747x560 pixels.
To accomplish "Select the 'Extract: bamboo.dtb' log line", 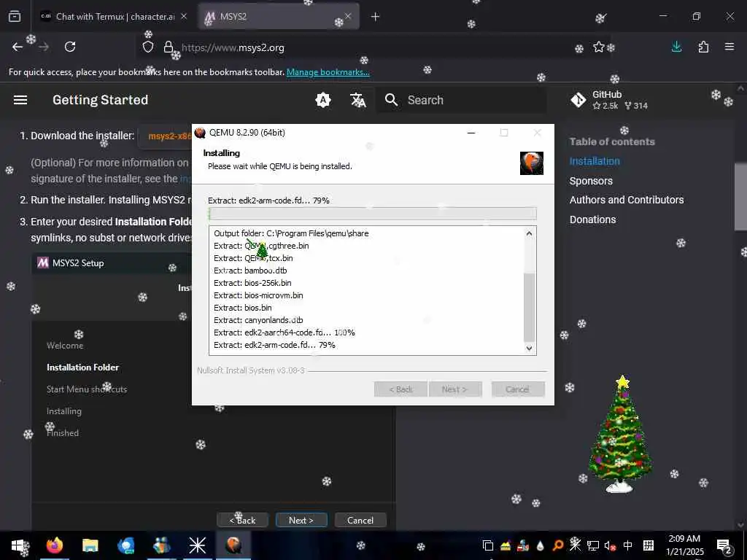I will [250, 271].
